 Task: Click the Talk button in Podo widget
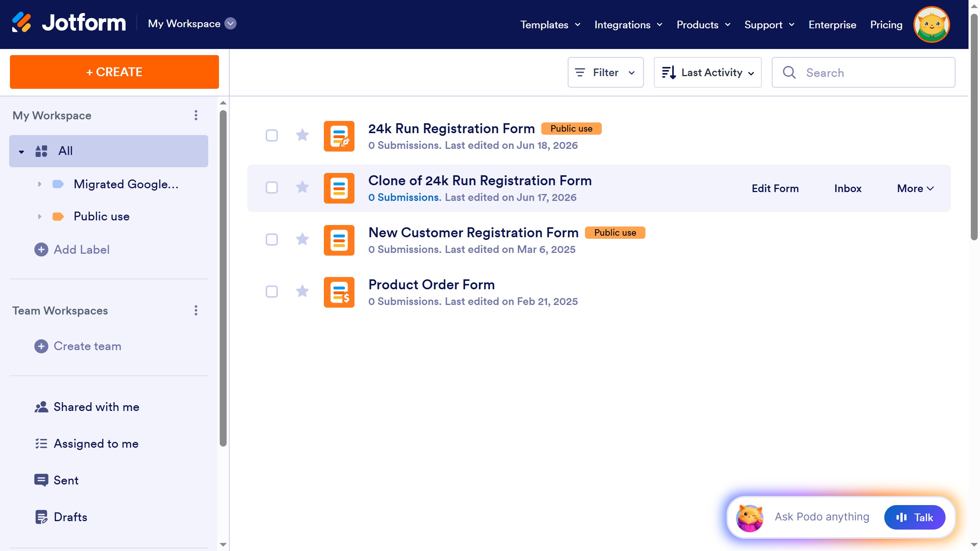pyautogui.click(x=915, y=517)
